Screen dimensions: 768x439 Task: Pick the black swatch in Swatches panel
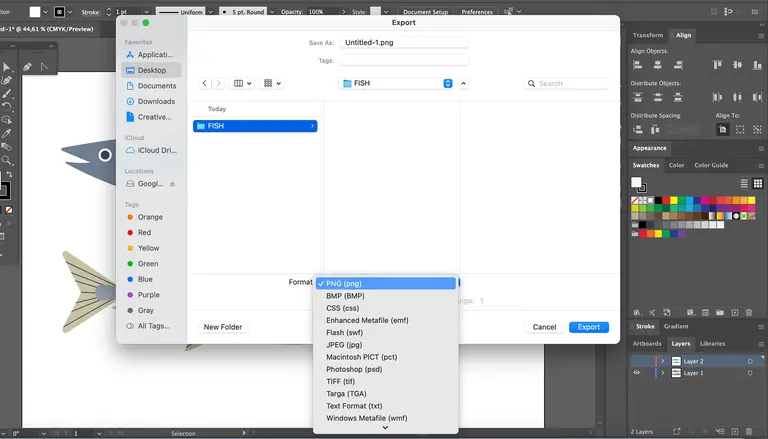pos(659,200)
